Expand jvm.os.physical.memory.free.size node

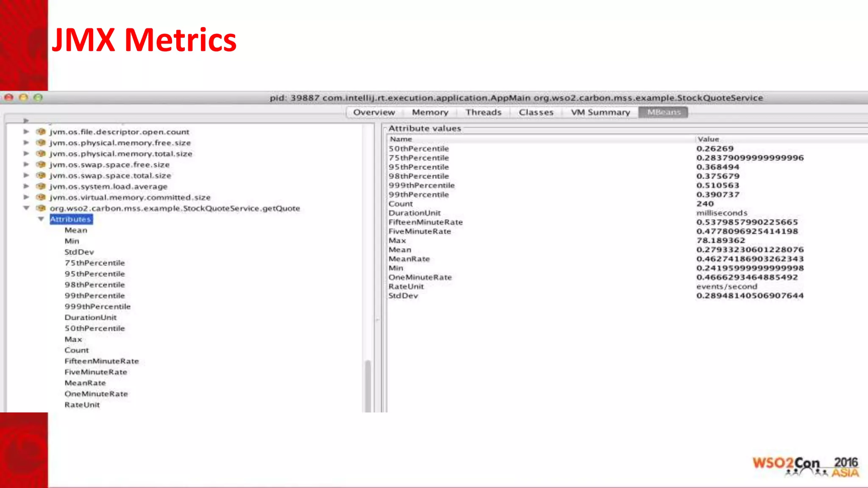[26, 143]
